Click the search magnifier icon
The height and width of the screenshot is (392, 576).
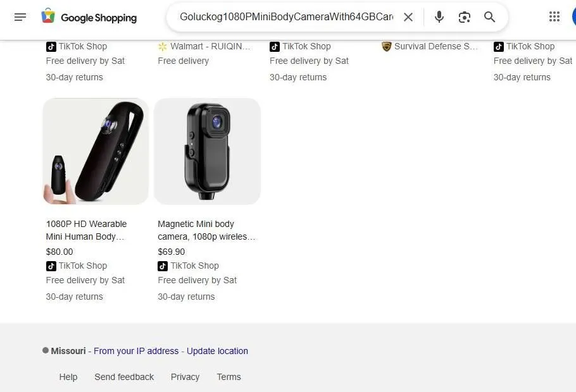[x=489, y=17]
